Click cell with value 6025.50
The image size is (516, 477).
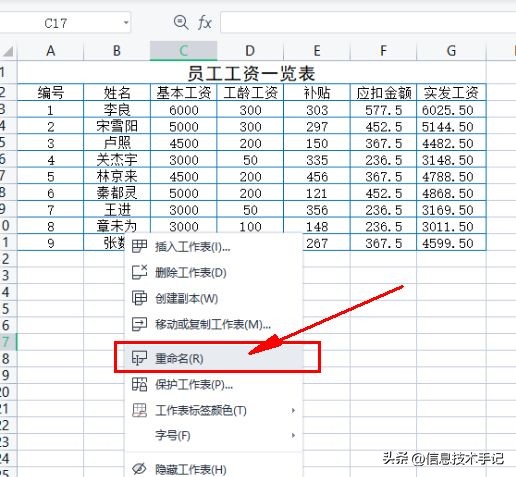tap(451, 110)
